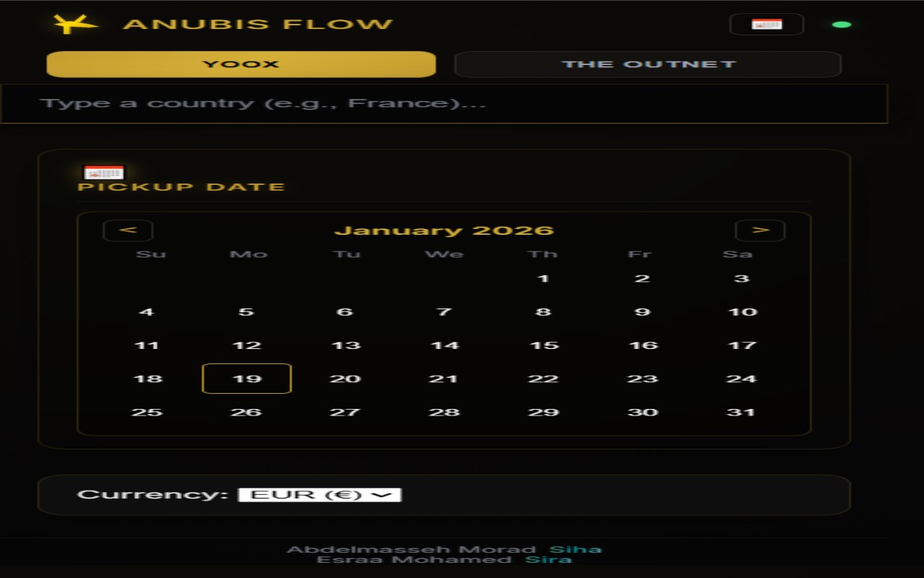Switch to the YOOX tab
The height and width of the screenshot is (578, 924).
point(241,64)
